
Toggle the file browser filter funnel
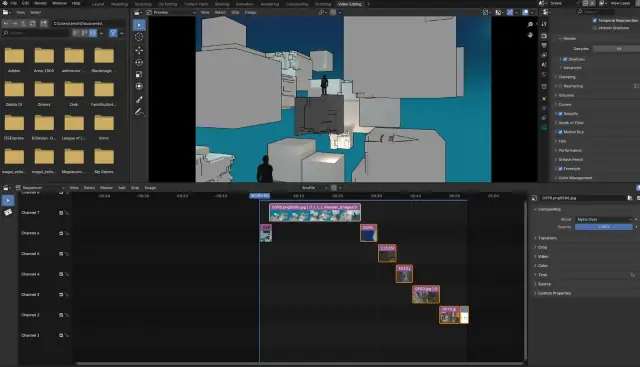[113, 33]
